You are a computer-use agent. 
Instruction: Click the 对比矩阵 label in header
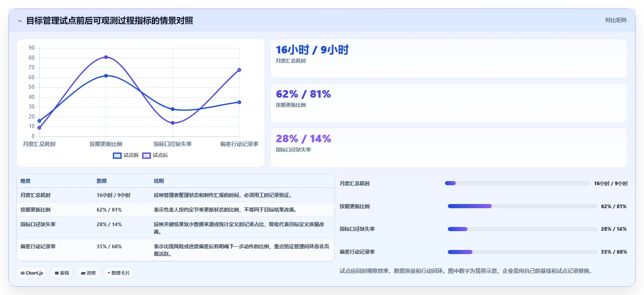tap(616, 20)
